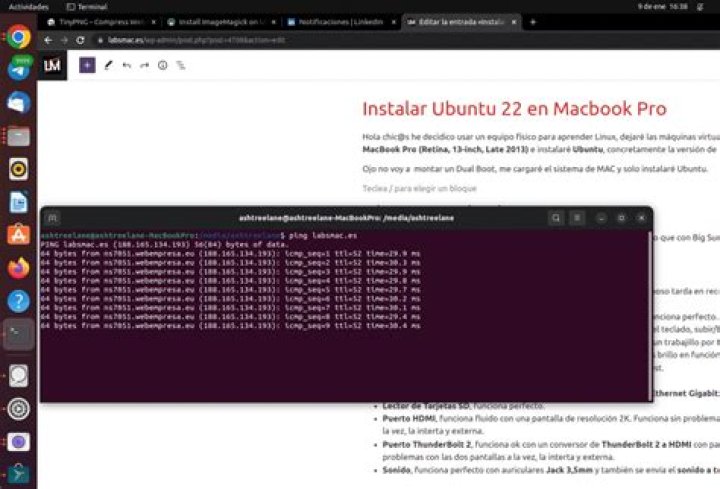Open the list view outline icon
Viewport: 720px width, 489px height.
coord(181,65)
